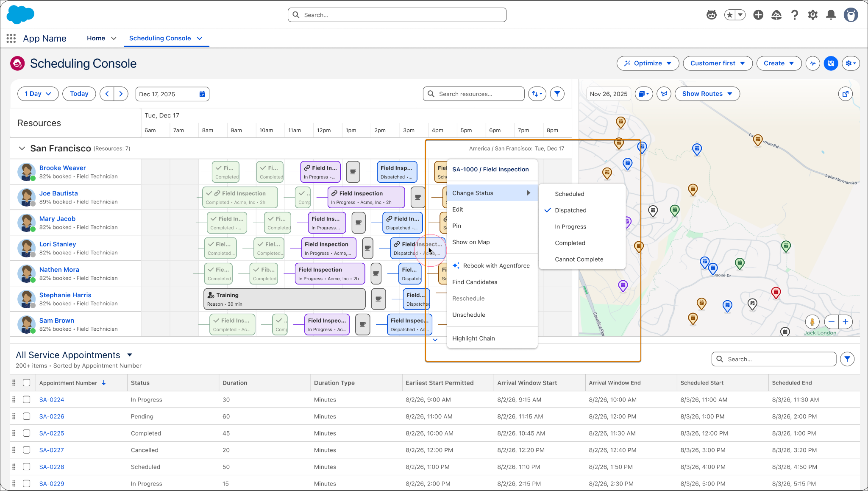
Task: Zoom in on the map
Action: pyautogui.click(x=846, y=322)
